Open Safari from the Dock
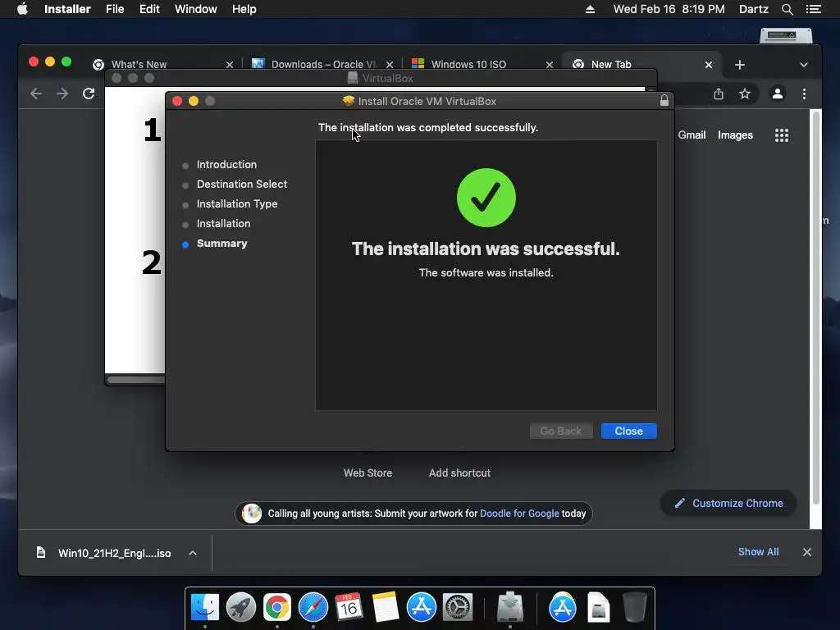The image size is (840, 630). coord(313,607)
